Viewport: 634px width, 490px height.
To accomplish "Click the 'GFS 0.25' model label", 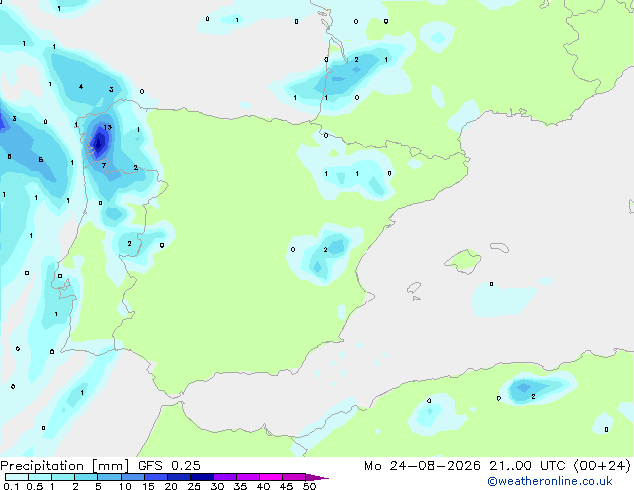I will point(169,465).
